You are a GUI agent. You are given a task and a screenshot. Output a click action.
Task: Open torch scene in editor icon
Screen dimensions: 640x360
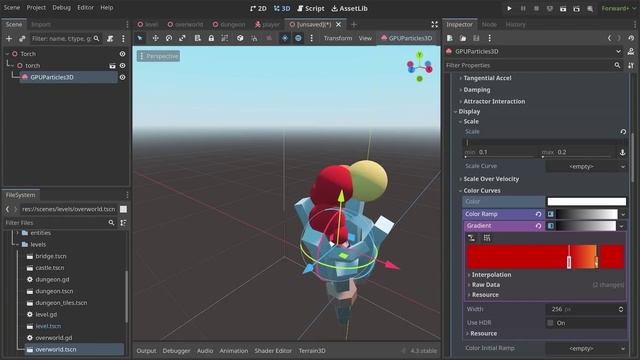112,65
